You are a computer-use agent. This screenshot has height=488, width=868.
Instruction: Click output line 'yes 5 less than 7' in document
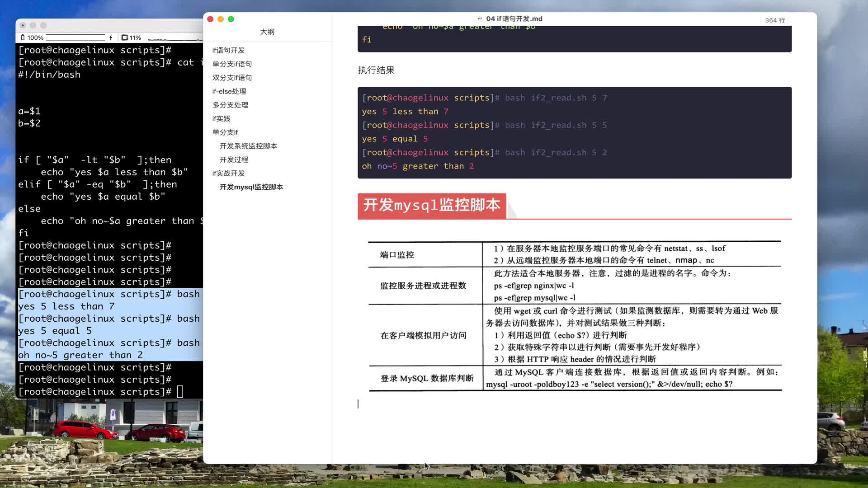click(405, 112)
